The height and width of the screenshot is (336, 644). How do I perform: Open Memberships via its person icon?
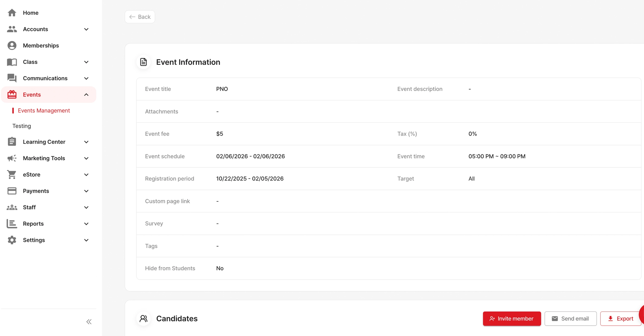[x=12, y=46]
